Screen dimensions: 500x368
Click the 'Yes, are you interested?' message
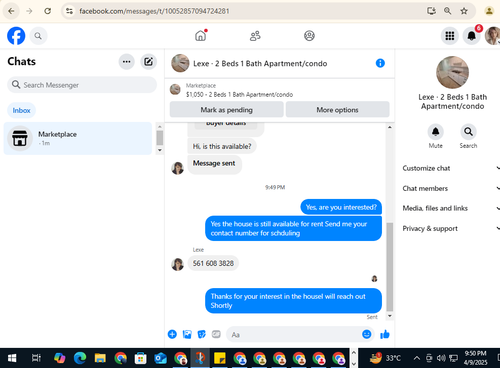point(341,207)
